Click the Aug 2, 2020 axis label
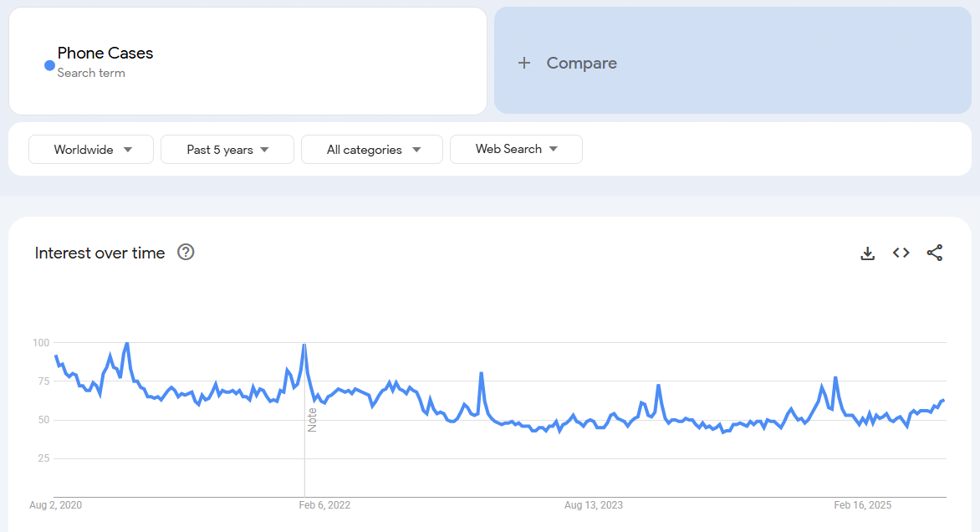The width and height of the screenshot is (980, 532). tap(55, 505)
